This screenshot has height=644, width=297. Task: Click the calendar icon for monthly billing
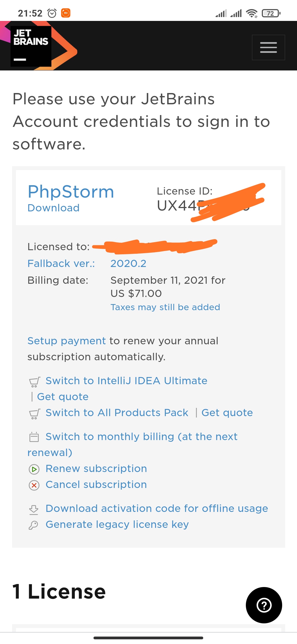(x=34, y=437)
